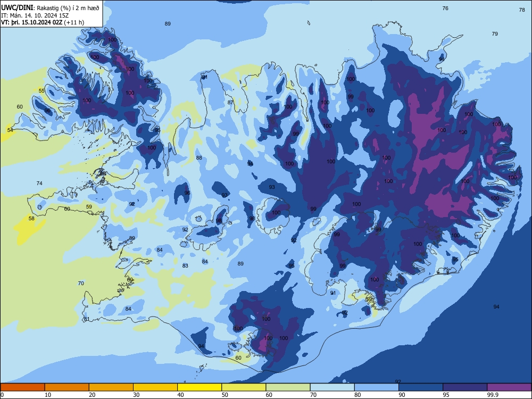Click the pale green 60–70 legend swatch
The width and height of the screenshot is (532, 399).
[288, 387]
